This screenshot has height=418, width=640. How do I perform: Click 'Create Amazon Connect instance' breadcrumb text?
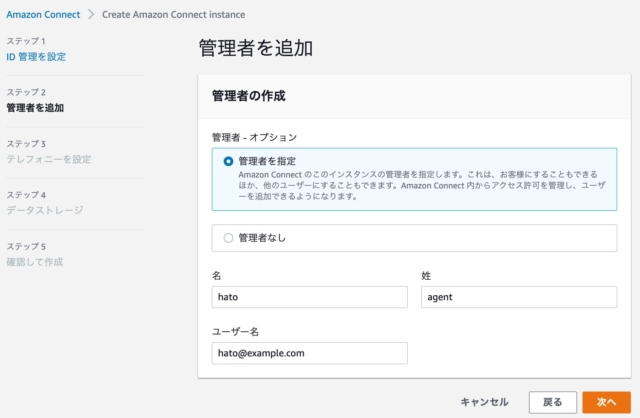[x=173, y=14]
